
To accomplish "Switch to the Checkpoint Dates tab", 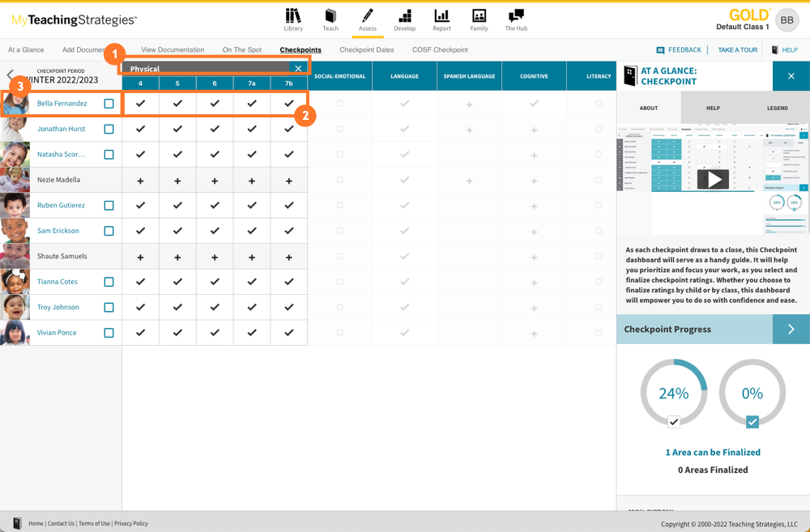I will click(x=366, y=50).
